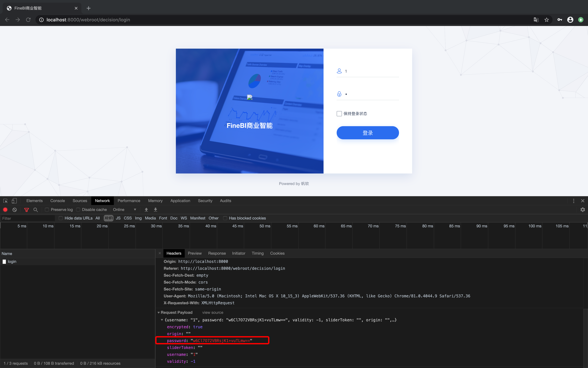Open the Application tab

point(180,201)
